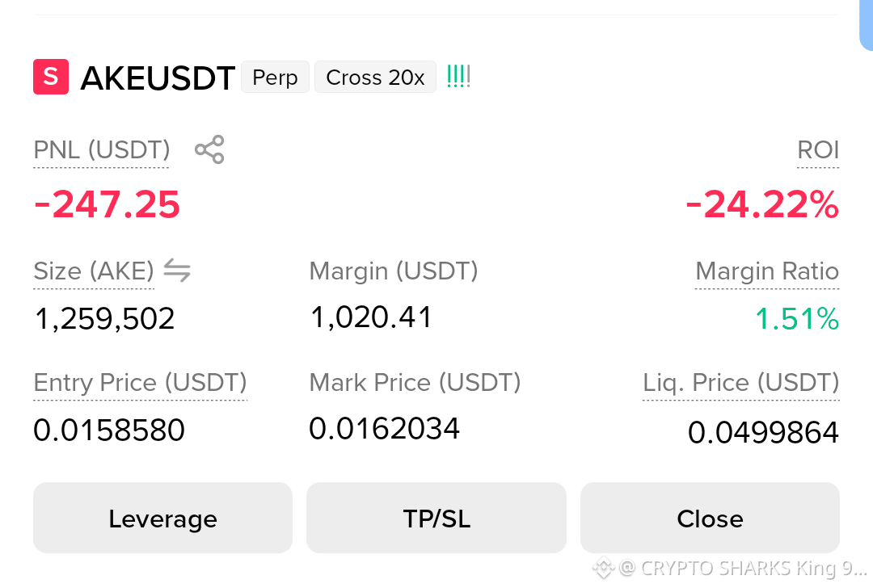Screen dimensions: 873x588
Task: Click the CRYPTO SHARKS King watermark text
Action: point(753,568)
